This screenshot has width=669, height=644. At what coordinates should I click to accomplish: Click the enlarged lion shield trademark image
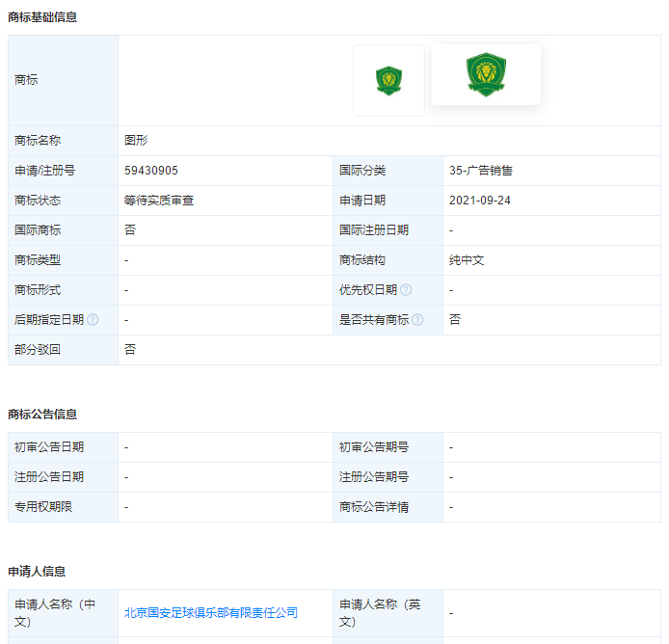[x=486, y=74]
